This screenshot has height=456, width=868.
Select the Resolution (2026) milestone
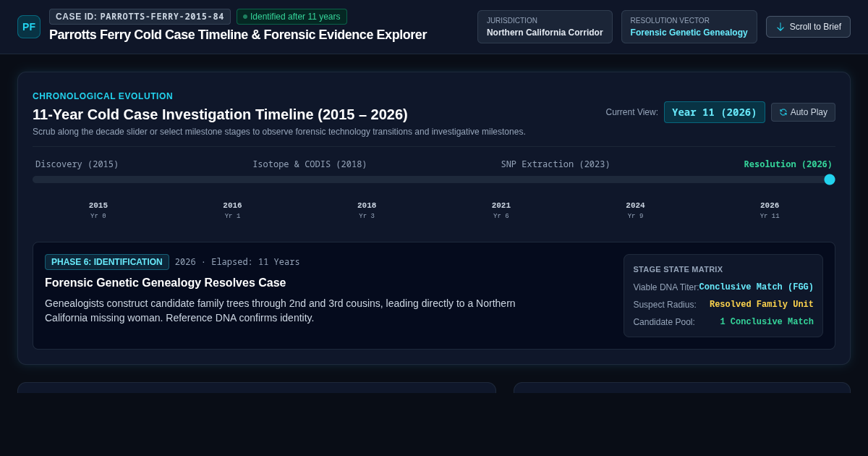click(788, 164)
